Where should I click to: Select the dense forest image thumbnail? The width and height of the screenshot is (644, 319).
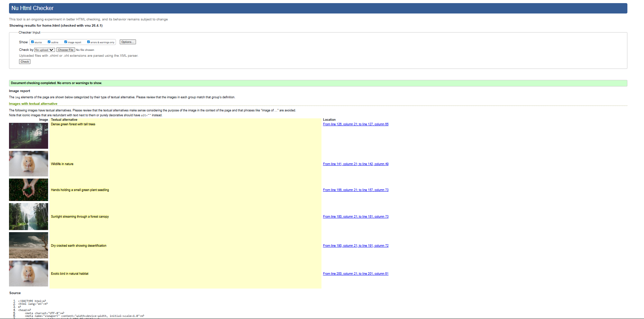click(28, 136)
